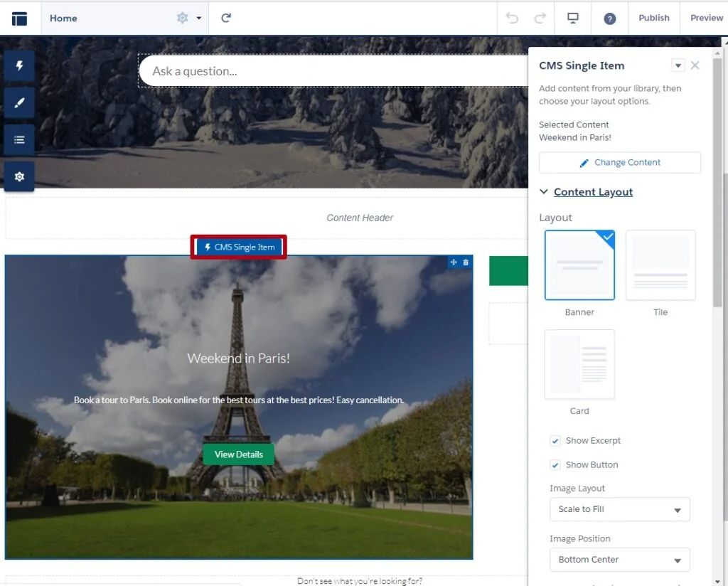The height and width of the screenshot is (586, 728).
Task: Click the Content Layout section heading link
Action: [593, 192]
